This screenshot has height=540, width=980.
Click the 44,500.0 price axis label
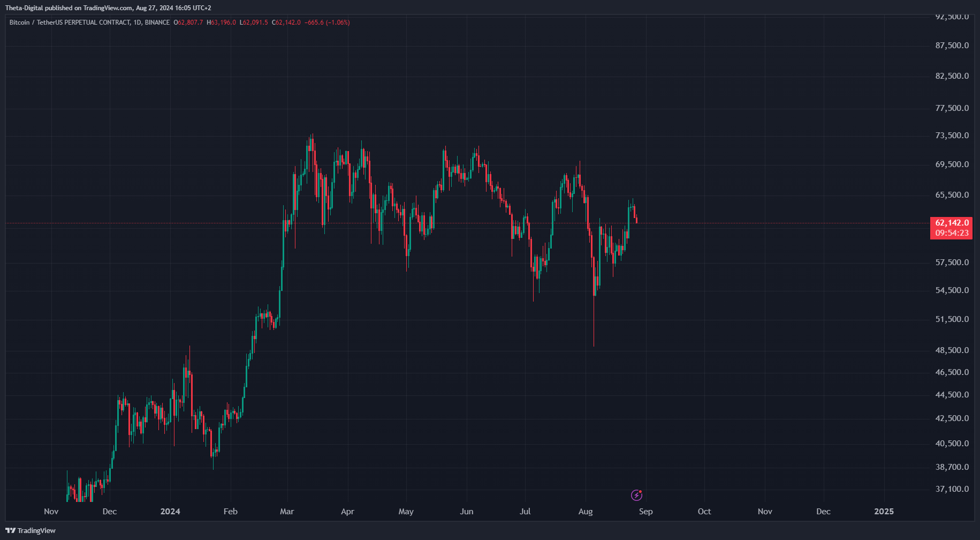[x=952, y=395]
